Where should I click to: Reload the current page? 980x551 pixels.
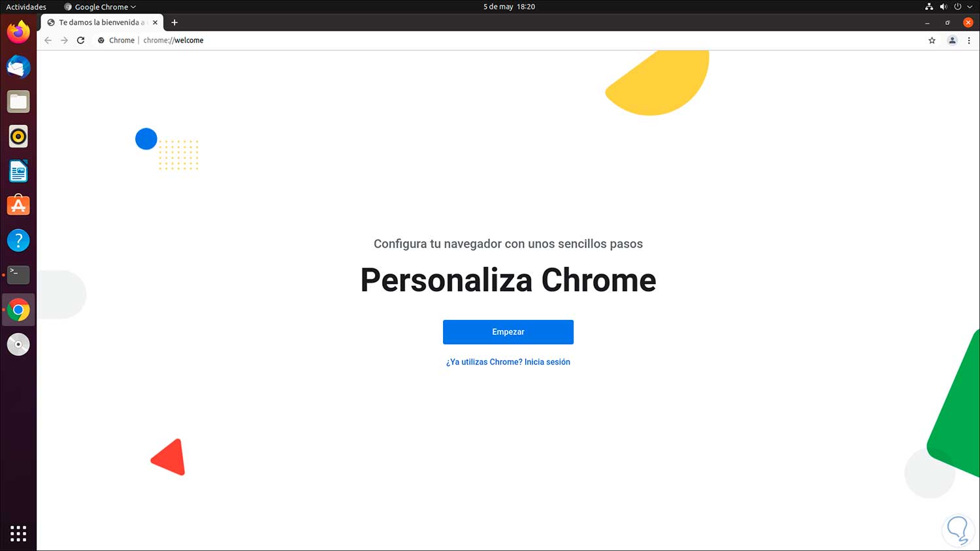coord(80,40)
